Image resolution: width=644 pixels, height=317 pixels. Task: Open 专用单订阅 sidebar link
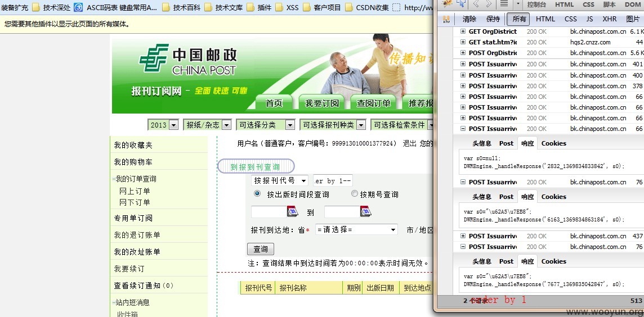coord(133,218)
